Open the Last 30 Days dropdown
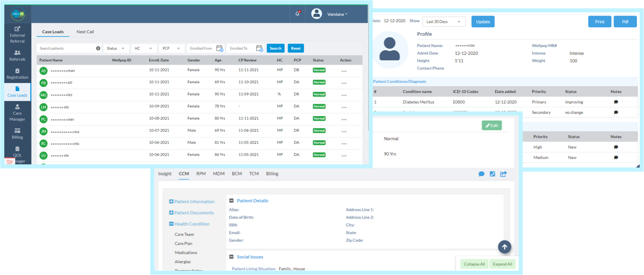Image resolution: width=644 pixels, height=275 pixels. [444, 21]
